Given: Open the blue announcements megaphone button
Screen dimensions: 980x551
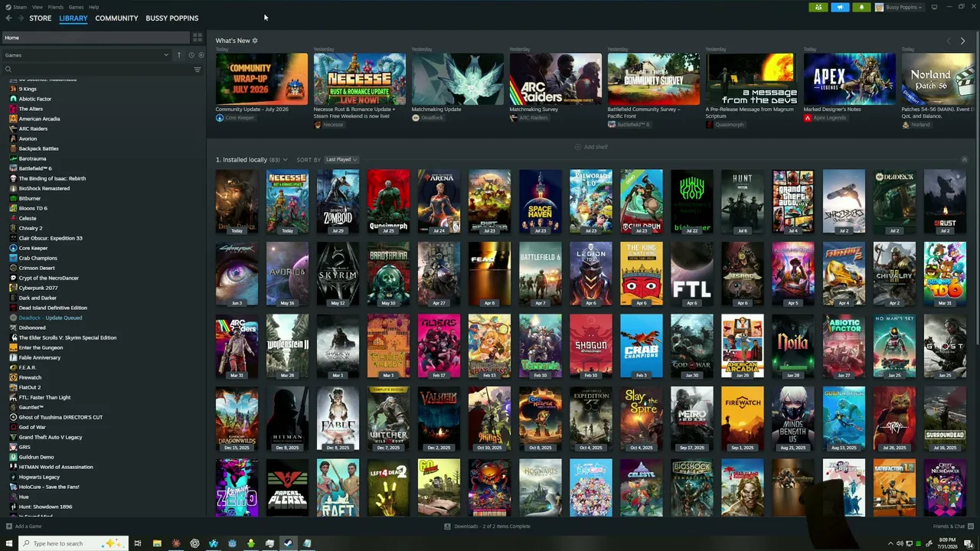Looking at the screenshot, I should coord(840,7).
